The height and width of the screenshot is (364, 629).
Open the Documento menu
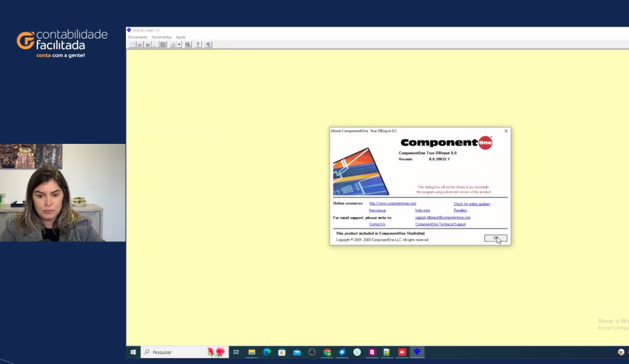click(138, 37)
